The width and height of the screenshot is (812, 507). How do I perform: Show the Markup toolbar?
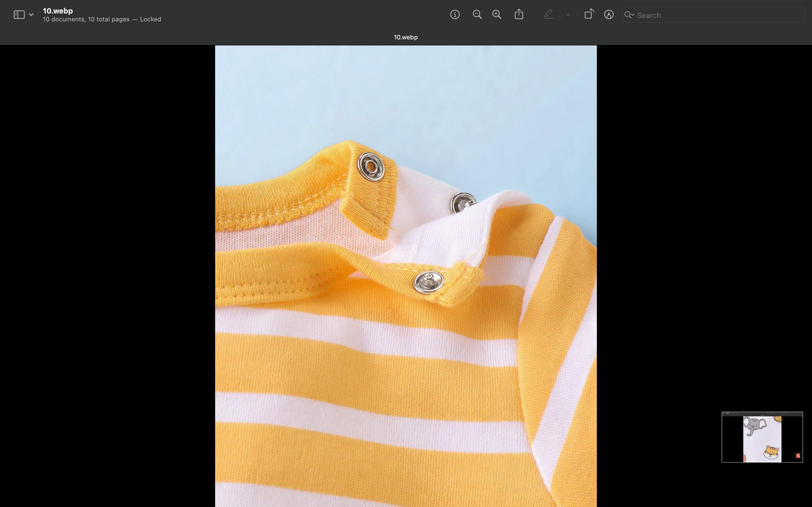(609, 15)
